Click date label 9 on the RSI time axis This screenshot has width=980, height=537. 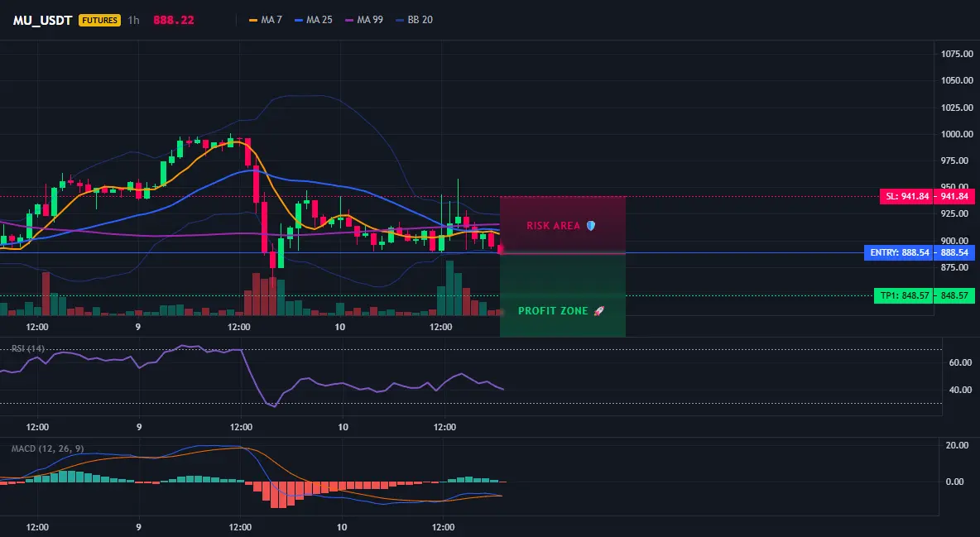point(139,427)
